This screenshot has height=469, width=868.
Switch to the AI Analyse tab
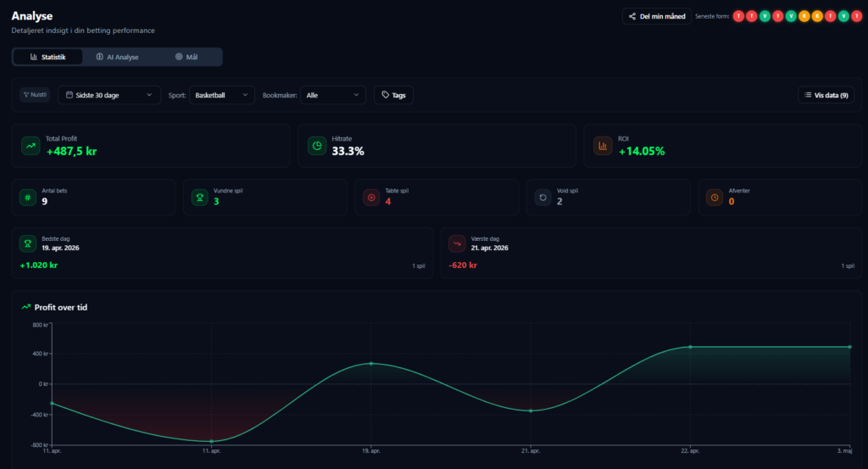click(117, 57)
